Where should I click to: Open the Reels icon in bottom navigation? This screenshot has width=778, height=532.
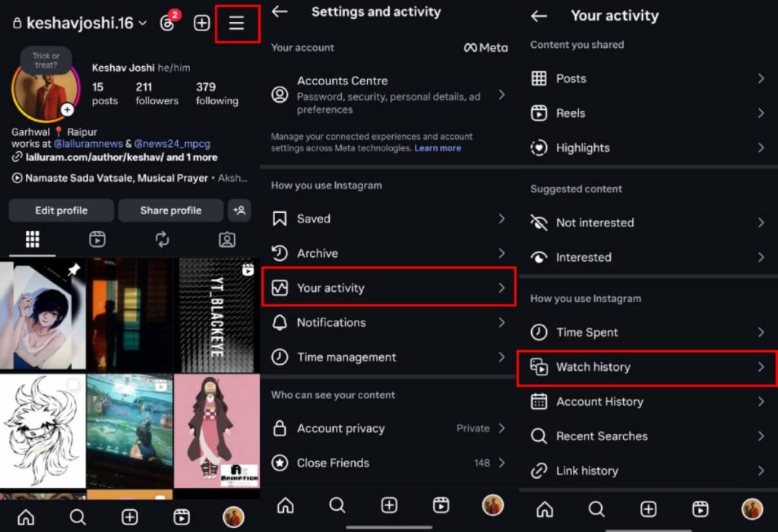coord(181,517)
